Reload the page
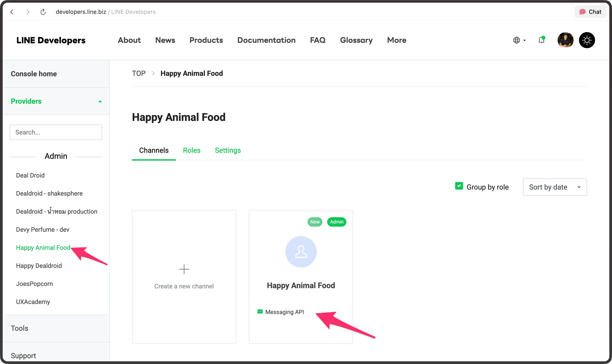 (x=43, y=12)
